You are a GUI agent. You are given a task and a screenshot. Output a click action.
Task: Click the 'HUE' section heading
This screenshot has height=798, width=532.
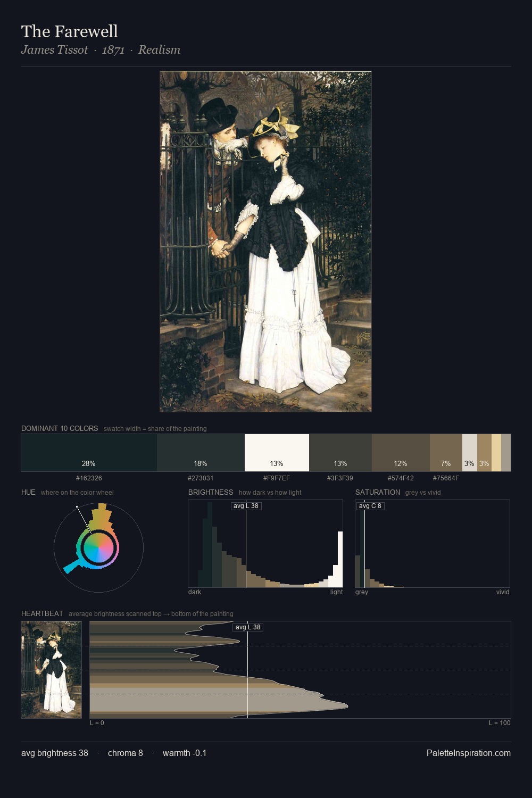point(28,492)
